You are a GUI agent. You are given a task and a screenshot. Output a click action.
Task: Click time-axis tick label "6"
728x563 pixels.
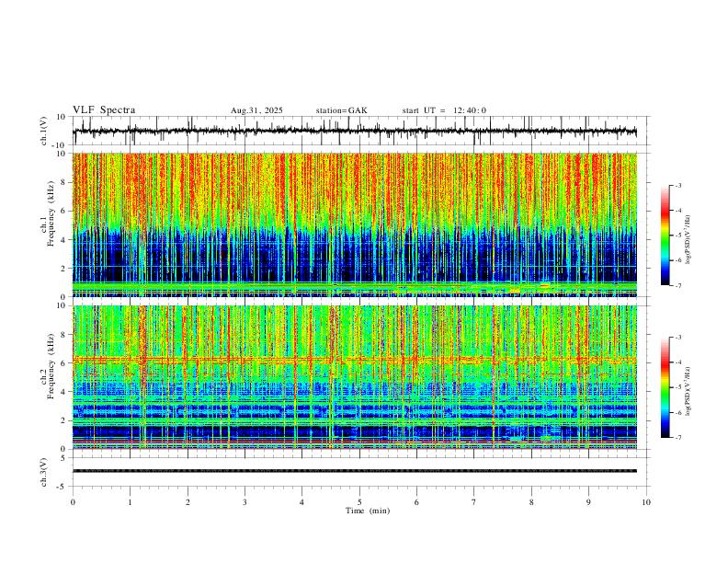click(417, 502)
